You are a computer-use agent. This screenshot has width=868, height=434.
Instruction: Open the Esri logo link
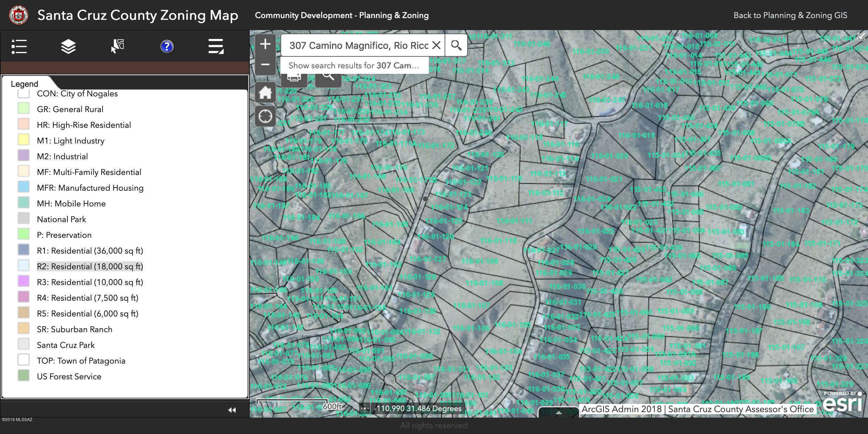click(x=842, y=403)
